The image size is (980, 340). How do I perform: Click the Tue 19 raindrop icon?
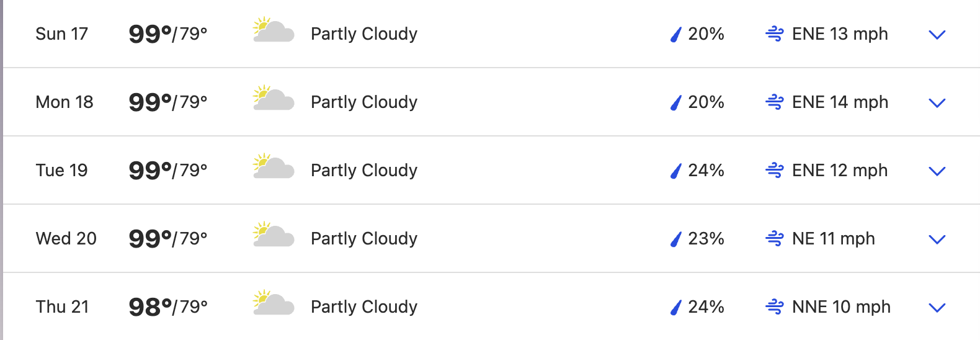pos(676,171)
